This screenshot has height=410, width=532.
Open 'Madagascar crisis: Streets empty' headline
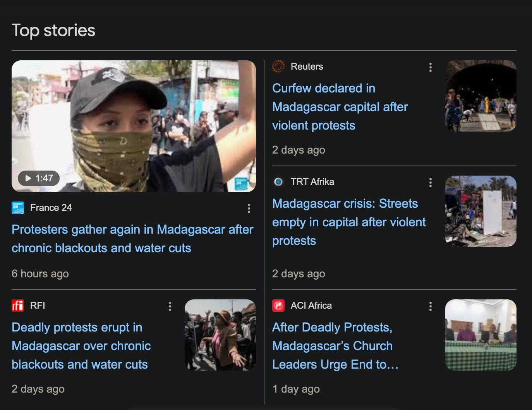[349, 222]
